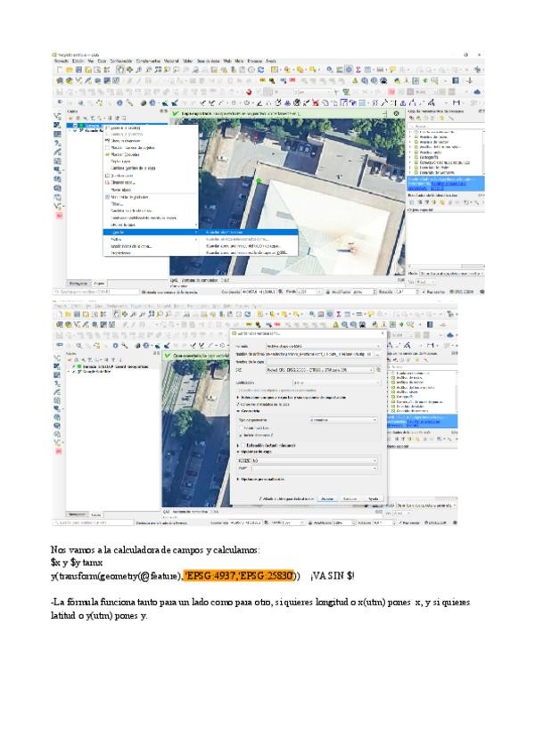Open the RESIZE dropdown under Opciones de capa
This screenshot has height=756, width=535.
click(315, 460)
